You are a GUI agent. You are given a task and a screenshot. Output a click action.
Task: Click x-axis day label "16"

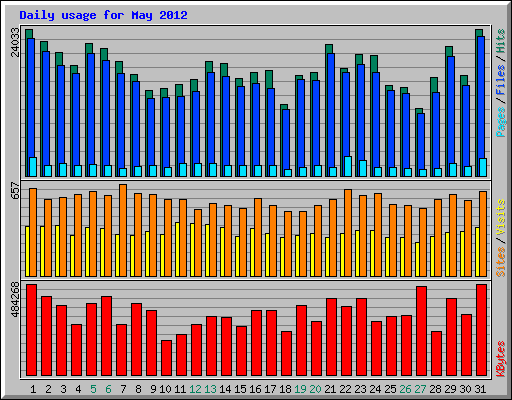coord(255,389)
